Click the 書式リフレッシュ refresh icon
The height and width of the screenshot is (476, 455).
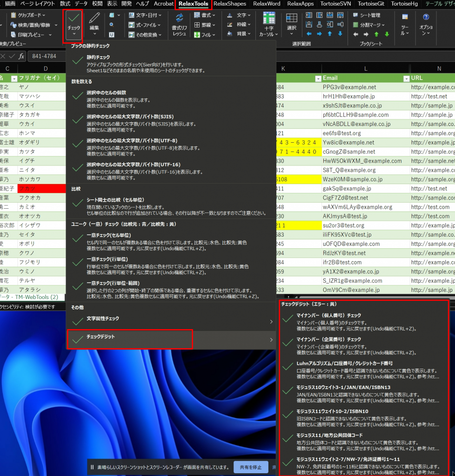(x=179, y=18)
